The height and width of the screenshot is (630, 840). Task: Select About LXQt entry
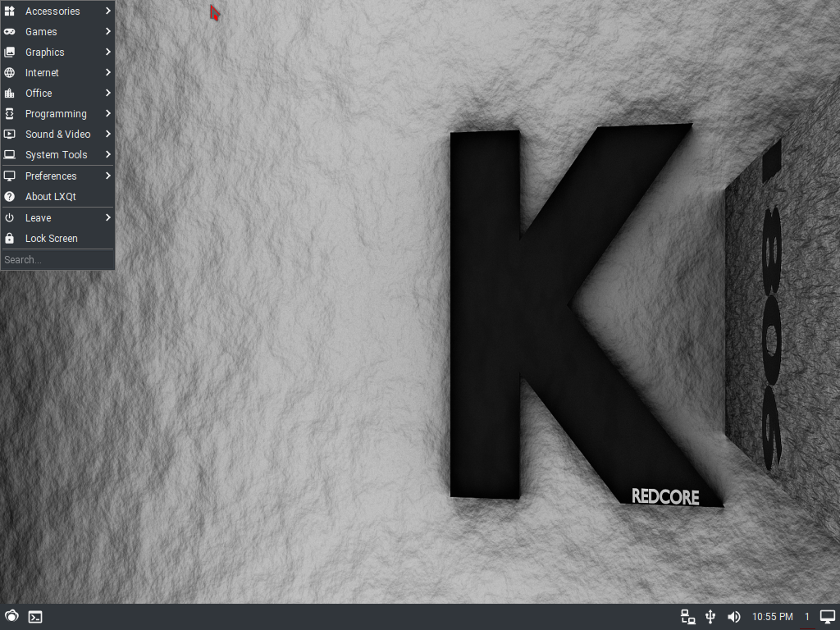(x=57, y=197)
